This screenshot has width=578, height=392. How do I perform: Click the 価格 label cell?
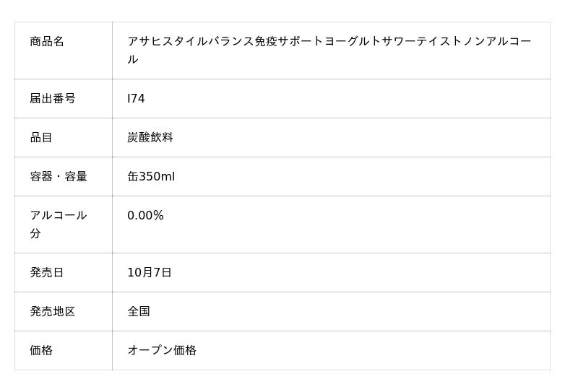[41, 351]
